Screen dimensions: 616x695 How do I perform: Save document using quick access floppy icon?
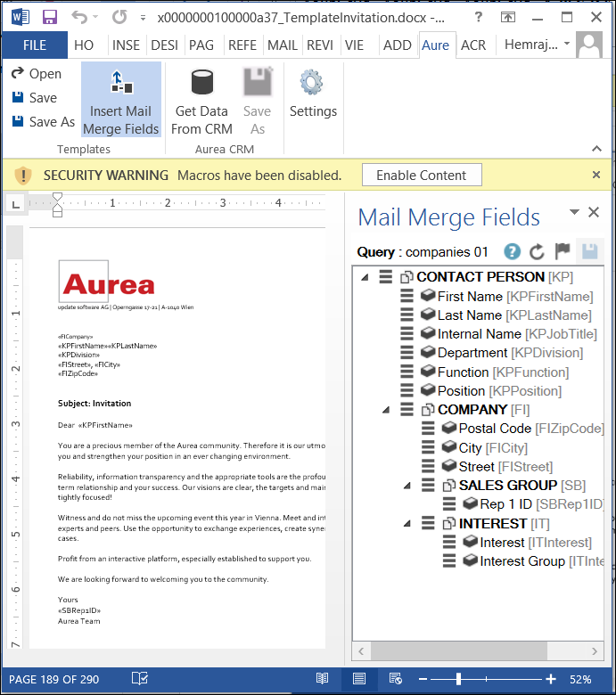pyautogui.click(x=50, y=17)
